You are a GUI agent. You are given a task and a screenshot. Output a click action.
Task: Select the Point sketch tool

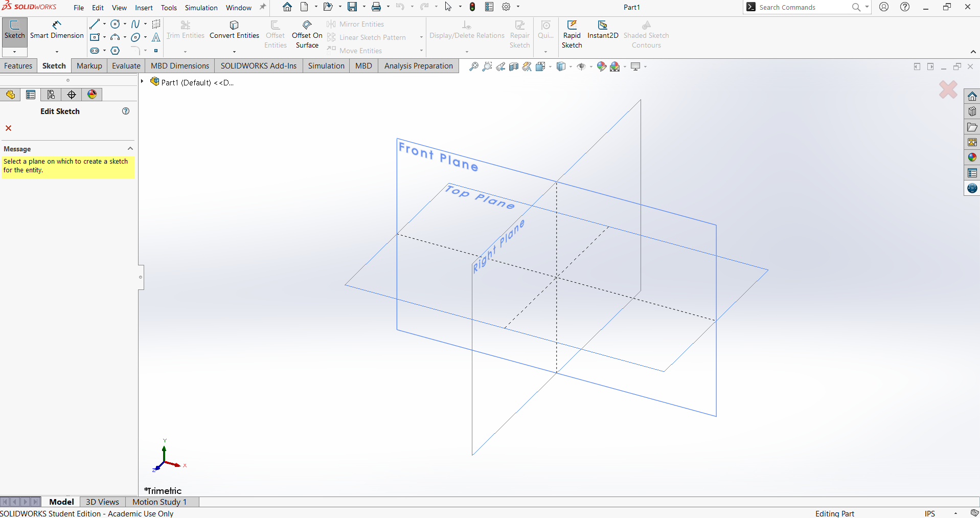tap(156, 51)
